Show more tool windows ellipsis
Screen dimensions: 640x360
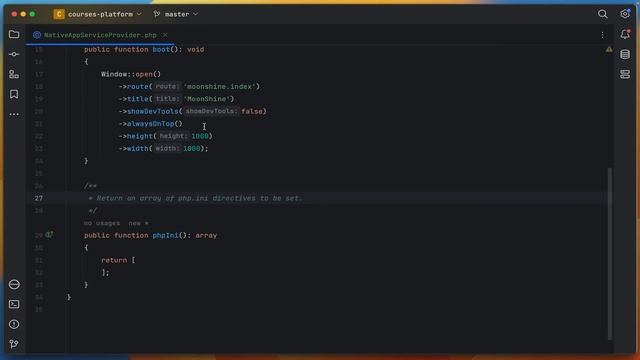pos(14,114)
